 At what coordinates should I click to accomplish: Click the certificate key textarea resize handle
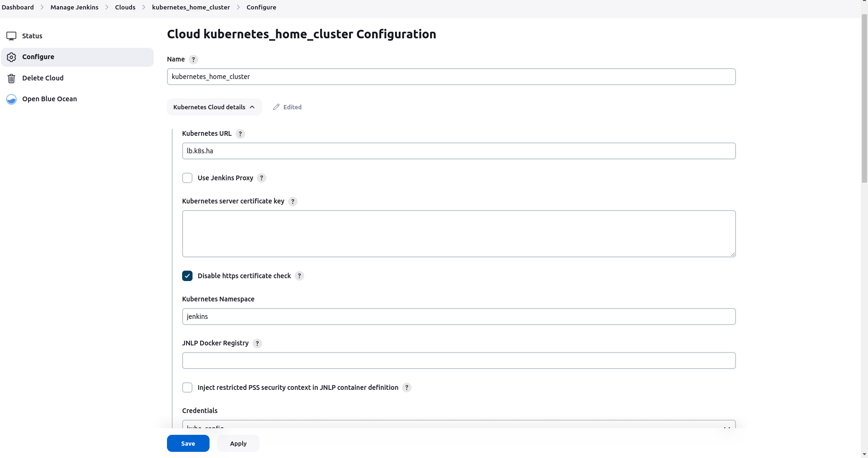(733, 254)
